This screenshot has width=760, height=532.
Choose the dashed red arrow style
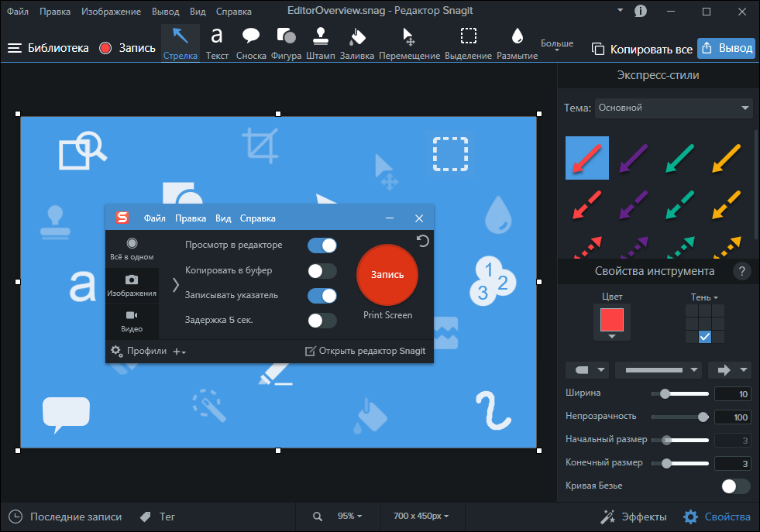tap(587, 204)
